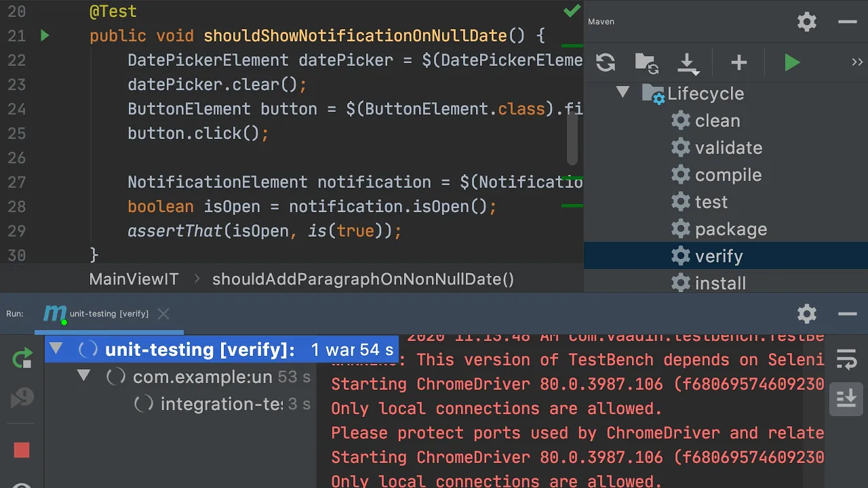The height and width of the screenshot is (488, 868).
Task: Open Maven panel settings gear
Action: coord(807,22)
